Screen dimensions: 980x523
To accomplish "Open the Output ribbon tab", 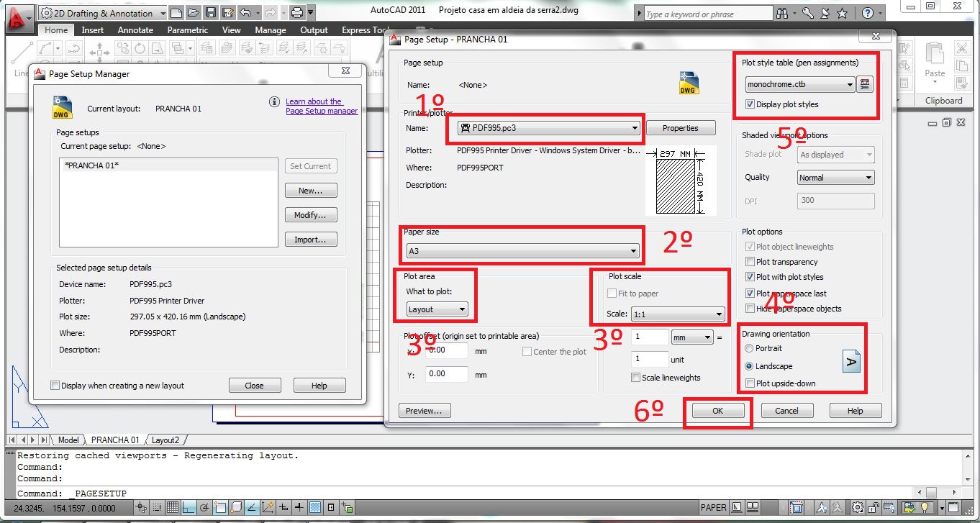I will tap(314, 29).
